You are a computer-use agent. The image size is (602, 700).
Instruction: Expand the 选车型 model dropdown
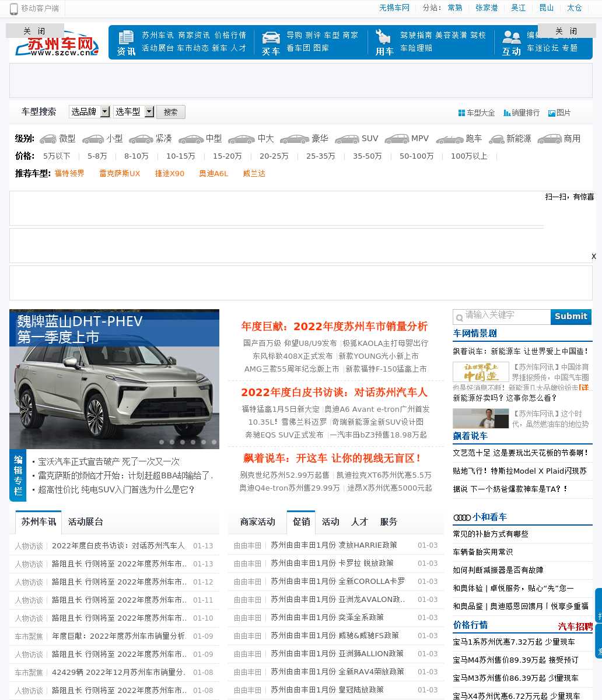(134, 111)
